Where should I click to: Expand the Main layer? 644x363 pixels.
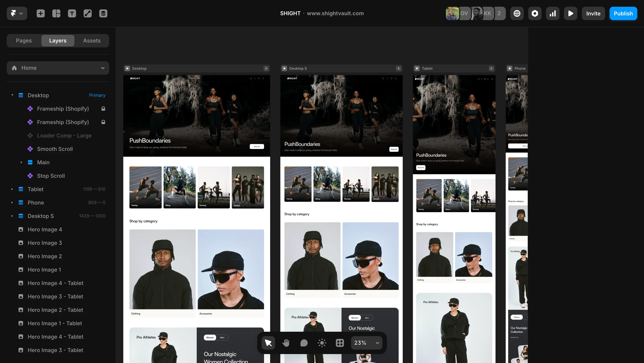click(21, 162)
